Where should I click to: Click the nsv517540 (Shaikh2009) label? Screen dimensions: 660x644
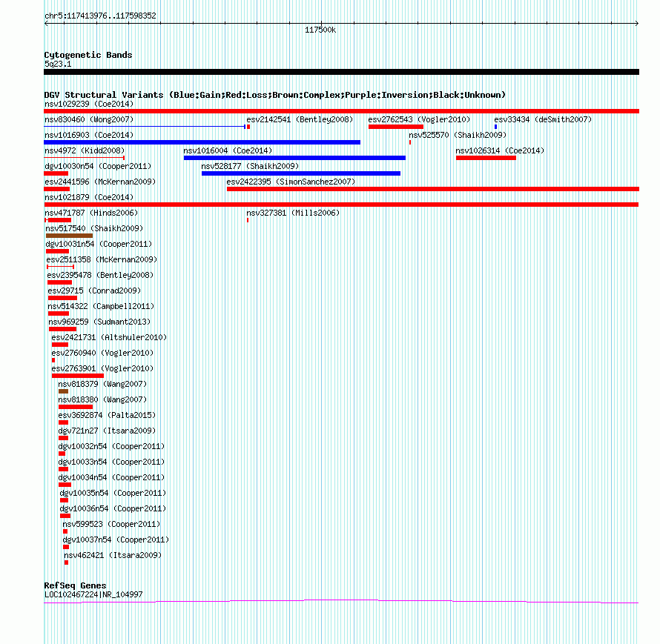point(94,228)
